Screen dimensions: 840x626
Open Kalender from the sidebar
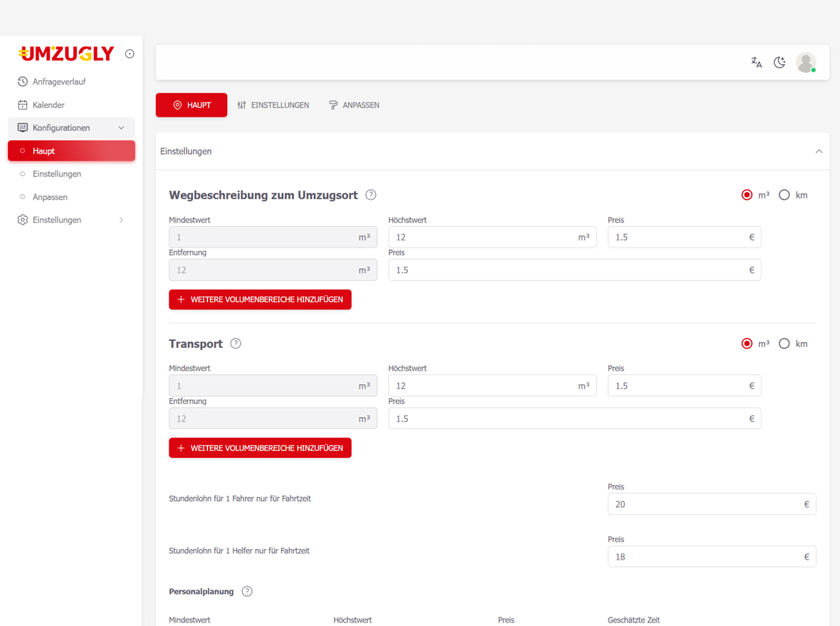[x=48, y=105]
